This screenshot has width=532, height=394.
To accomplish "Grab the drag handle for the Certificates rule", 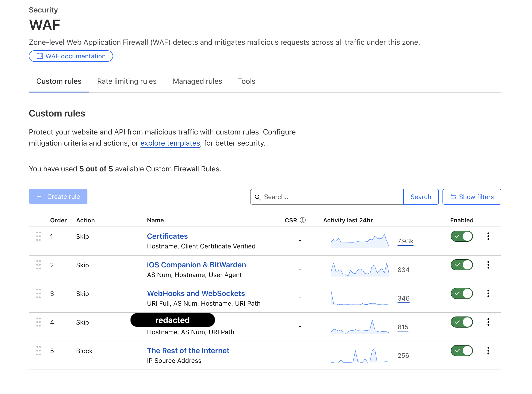I will [x=38, y=236].
